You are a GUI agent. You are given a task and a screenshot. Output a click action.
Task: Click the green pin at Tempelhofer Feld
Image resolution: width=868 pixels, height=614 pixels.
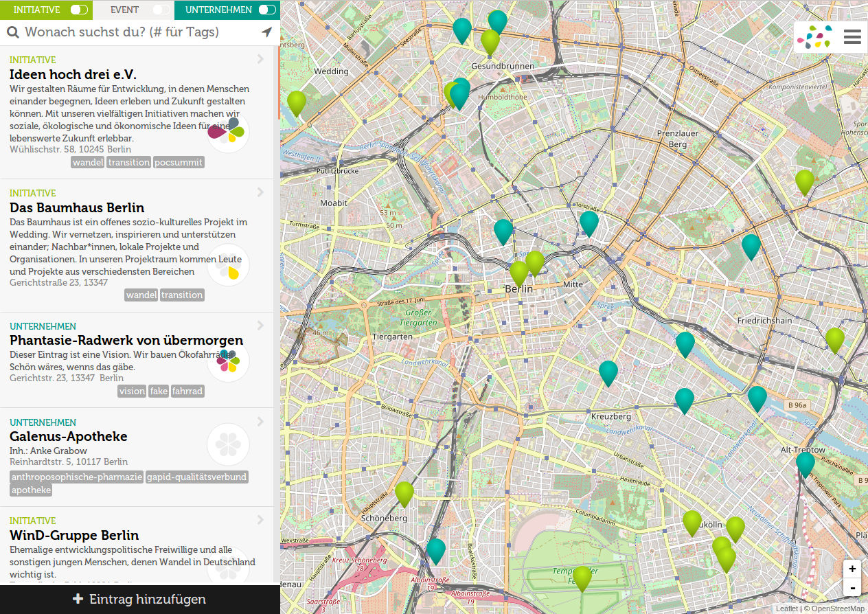click(582, 578)
